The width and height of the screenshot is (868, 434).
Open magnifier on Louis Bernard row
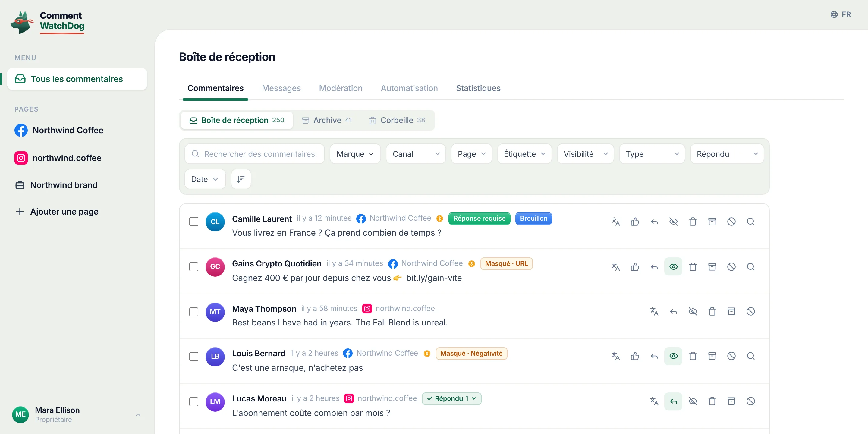pos(750,356)
